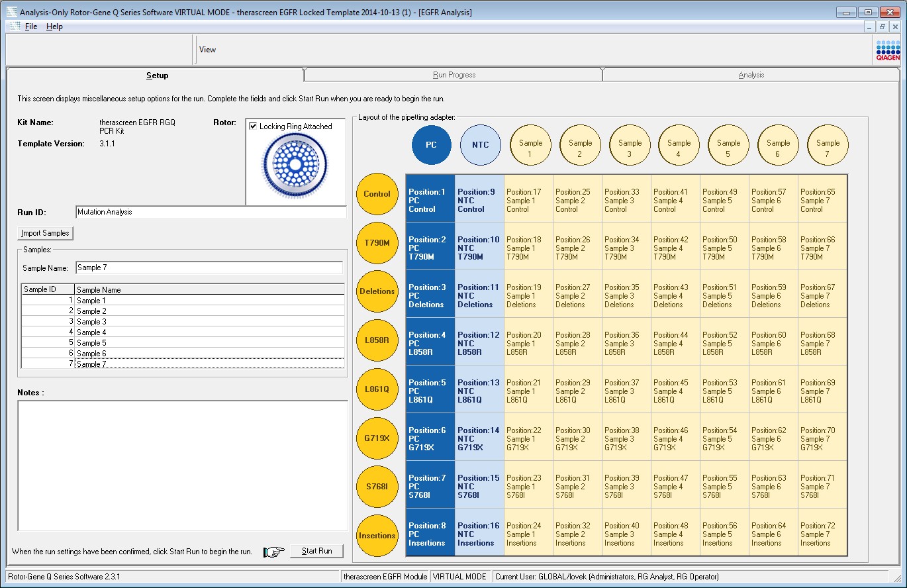Click the NTC circle icon

tap(481, 145)
